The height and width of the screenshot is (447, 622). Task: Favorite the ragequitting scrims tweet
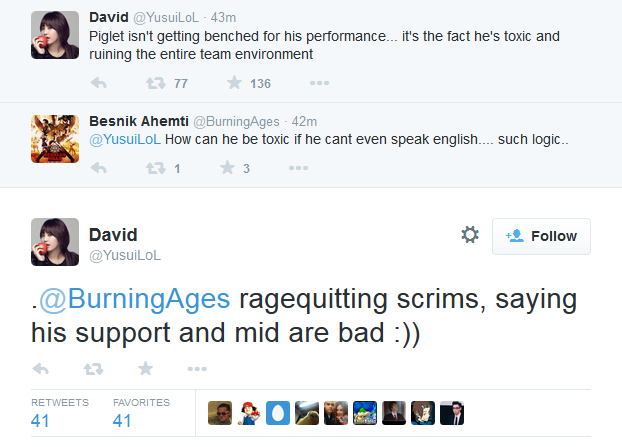pos(145,369)
